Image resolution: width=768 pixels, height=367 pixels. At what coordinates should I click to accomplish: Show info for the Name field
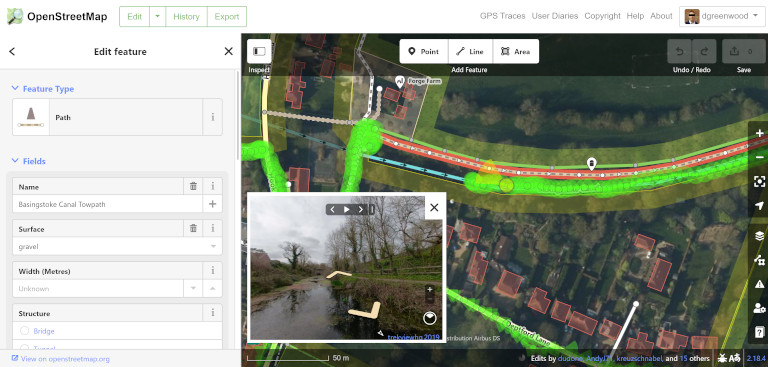(x=213, y=187)
